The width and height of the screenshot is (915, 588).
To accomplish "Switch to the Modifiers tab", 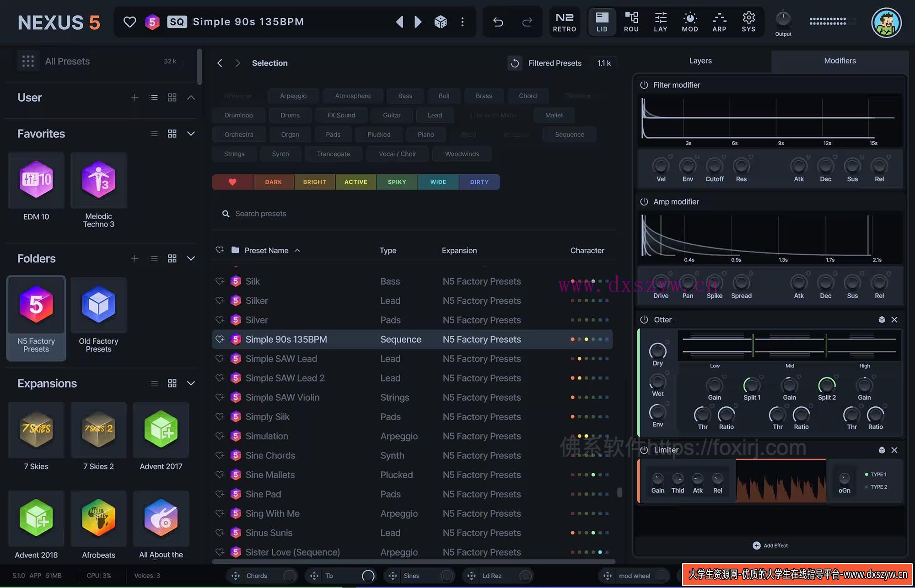I will (840, 61).
